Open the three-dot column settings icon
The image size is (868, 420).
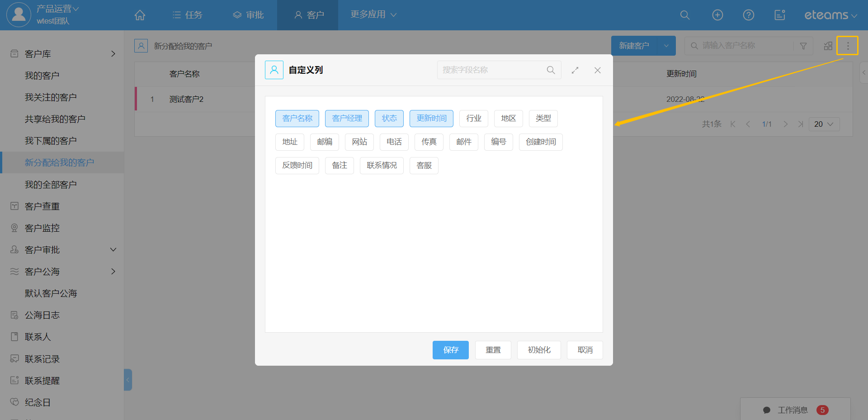pos(847,46)
